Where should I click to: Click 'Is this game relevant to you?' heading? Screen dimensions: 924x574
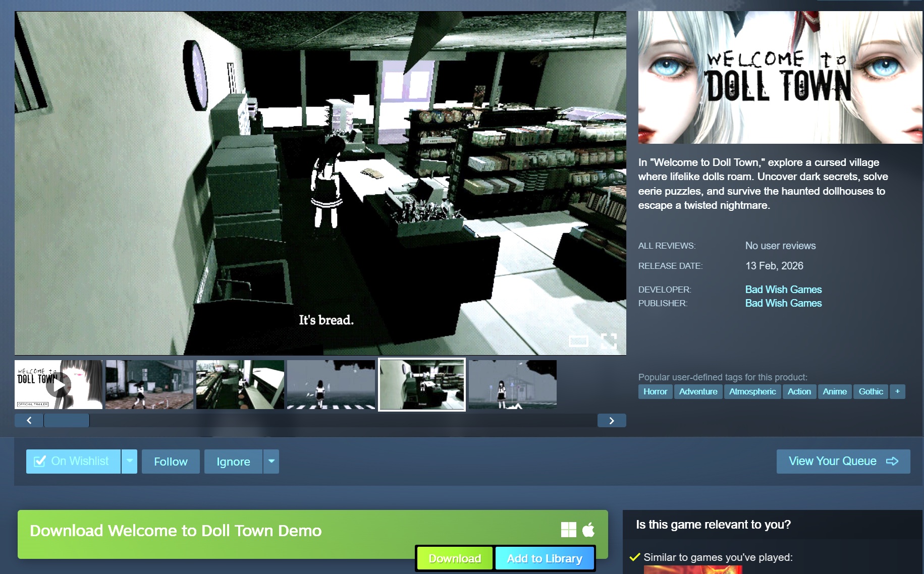click(713, 525)
